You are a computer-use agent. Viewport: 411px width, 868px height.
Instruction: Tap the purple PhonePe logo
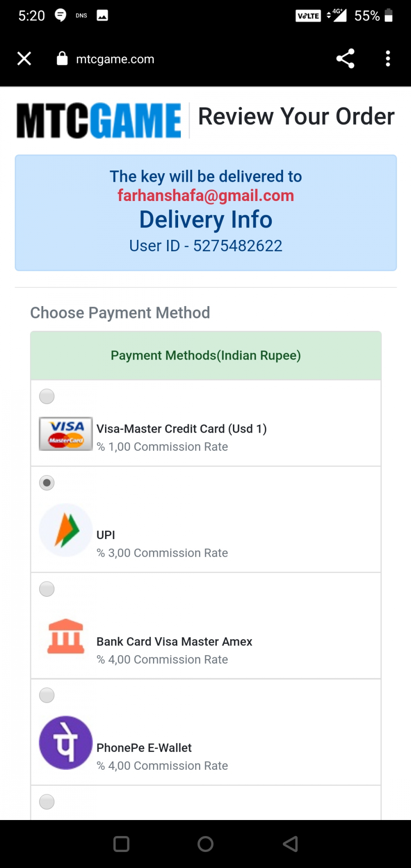coord(66,743)
